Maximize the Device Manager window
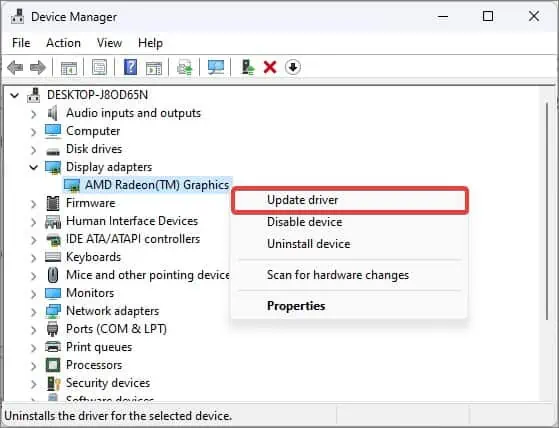The height and width of the screenshot is (428, 559). point(488,16)
